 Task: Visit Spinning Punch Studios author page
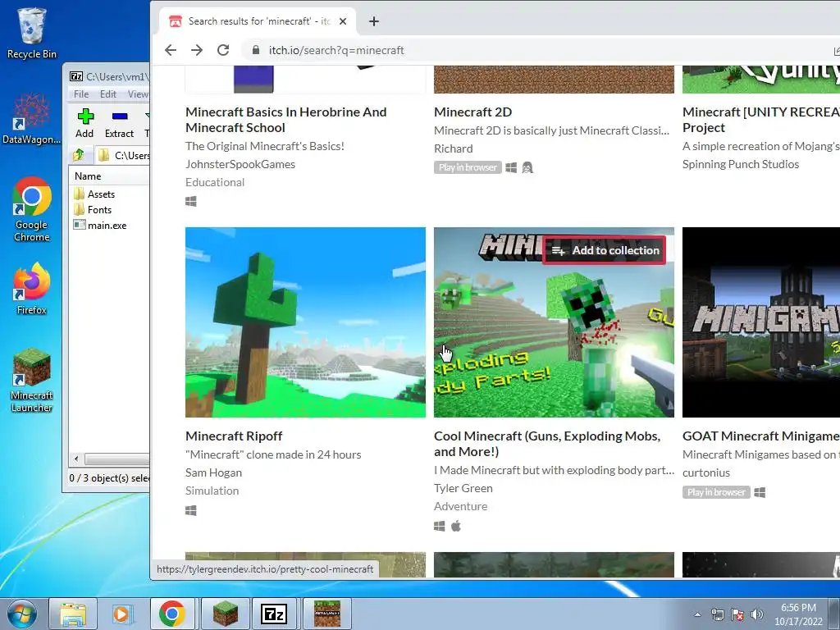(741, 164)
